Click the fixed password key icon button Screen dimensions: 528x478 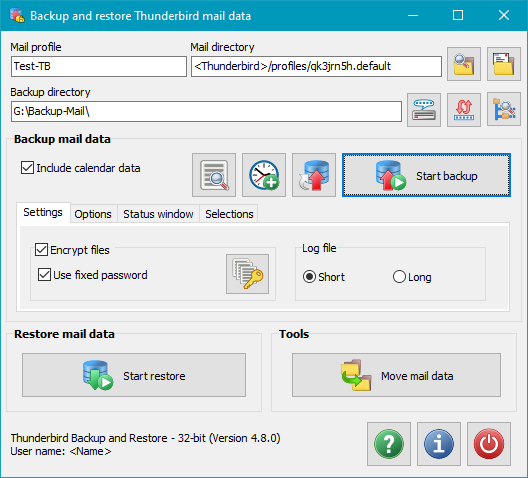coord(248,274)
